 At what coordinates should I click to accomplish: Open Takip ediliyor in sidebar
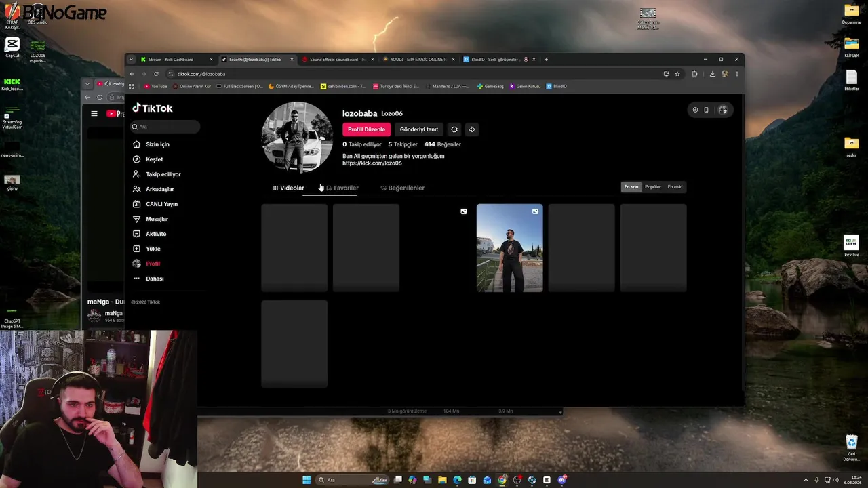tap(157, 174)
